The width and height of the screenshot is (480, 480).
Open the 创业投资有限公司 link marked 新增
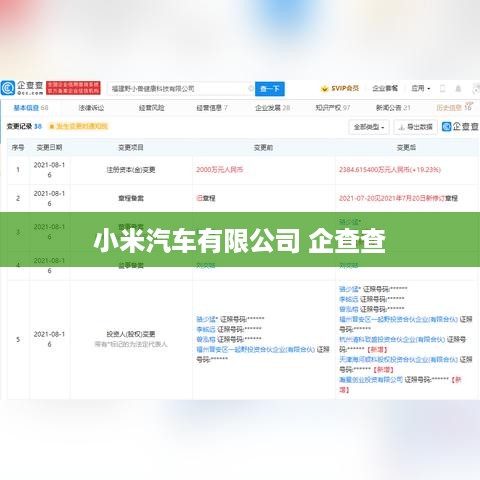tap(371, 379)
